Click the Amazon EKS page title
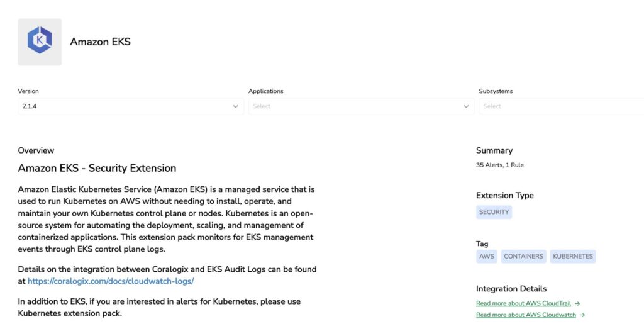Viewport: 644px width, 336px height. (x=100, y=42)
